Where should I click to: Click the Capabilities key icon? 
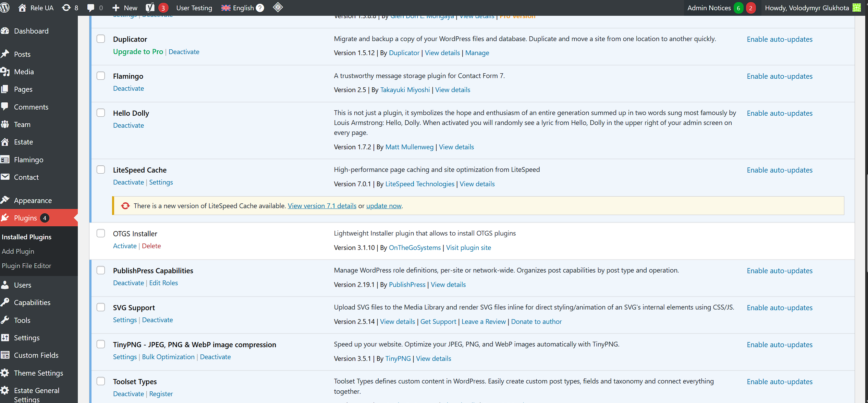tap(5, 302)
